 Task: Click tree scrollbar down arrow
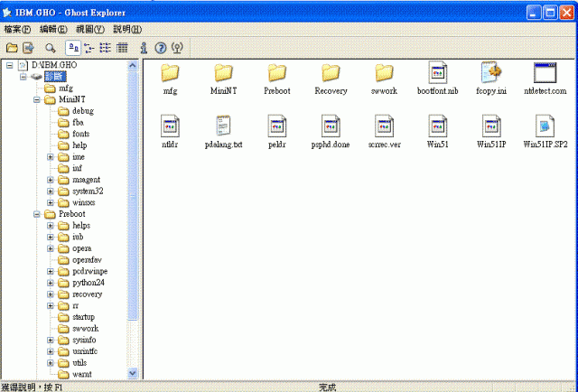pyautogui.click(x=133, y=373)
